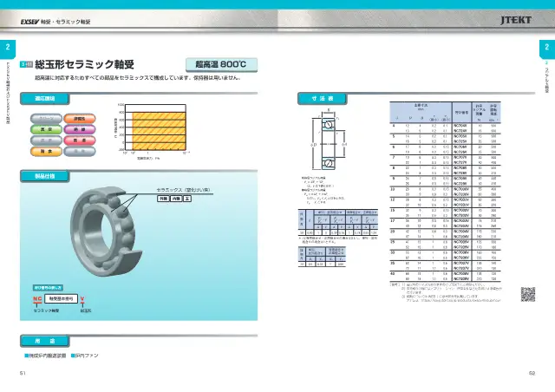
Task: Click the 超高温 800℃ badge
Action: pos(221,64)
